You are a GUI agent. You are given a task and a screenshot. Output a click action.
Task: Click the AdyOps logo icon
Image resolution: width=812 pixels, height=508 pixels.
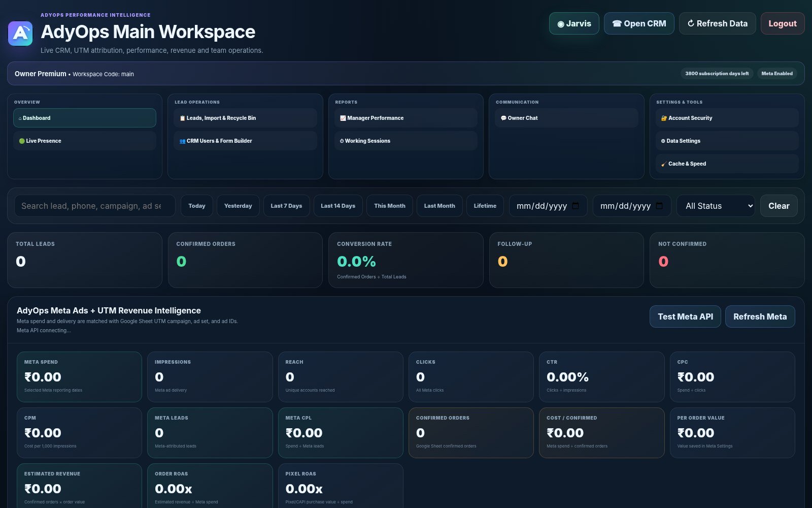(20, 34)
